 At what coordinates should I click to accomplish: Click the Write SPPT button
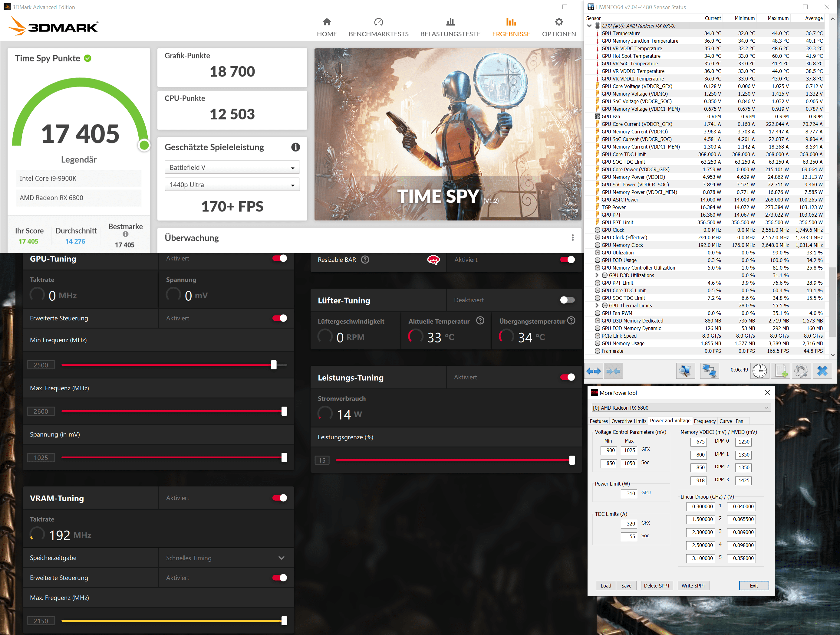click(x=693, y=585)
